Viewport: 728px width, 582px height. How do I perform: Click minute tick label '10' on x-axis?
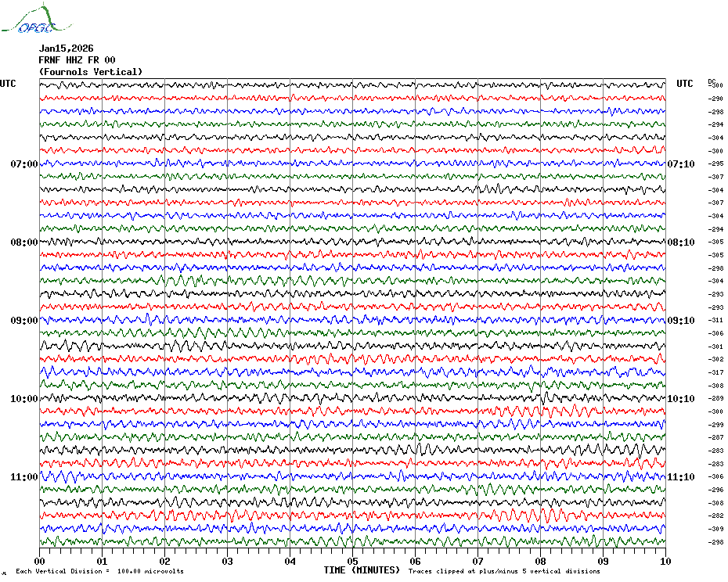[x=665, y=562]
